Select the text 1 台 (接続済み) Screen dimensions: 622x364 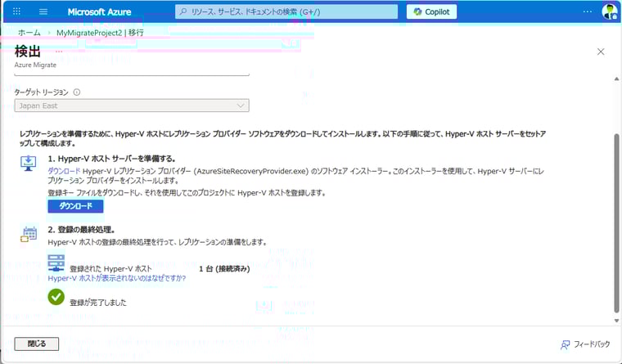[x=224, y=268]
